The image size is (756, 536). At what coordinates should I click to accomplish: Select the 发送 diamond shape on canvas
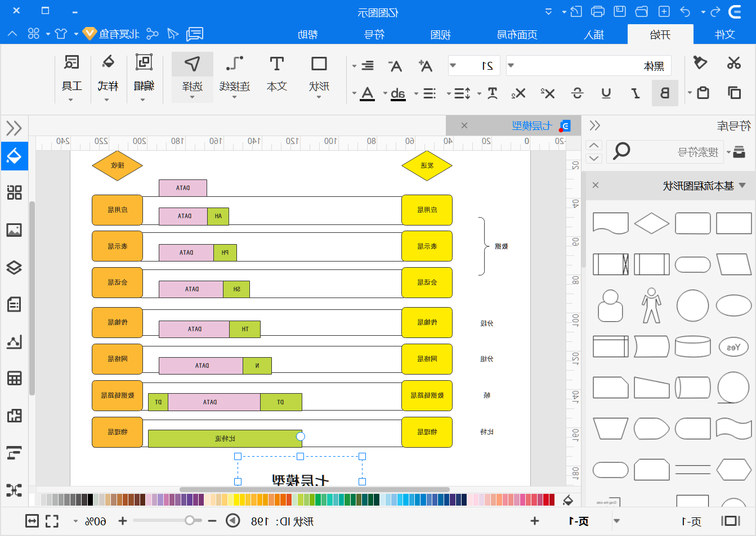coord(427,165)
